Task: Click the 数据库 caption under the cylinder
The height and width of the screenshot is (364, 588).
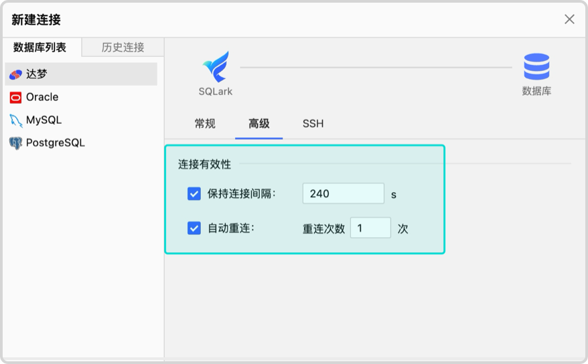Action: pos(536,91)
